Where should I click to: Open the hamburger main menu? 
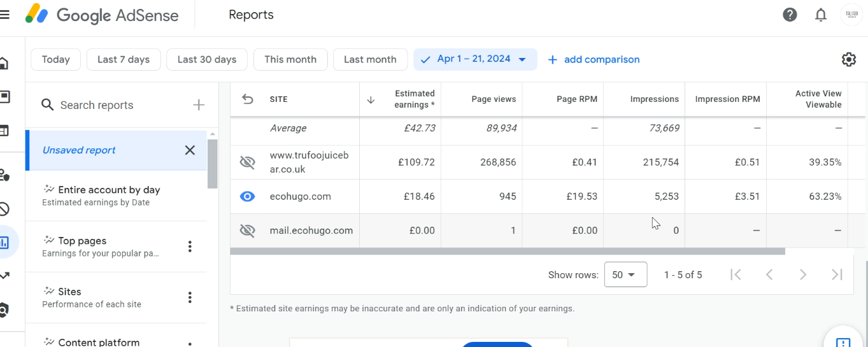(4, 14)
